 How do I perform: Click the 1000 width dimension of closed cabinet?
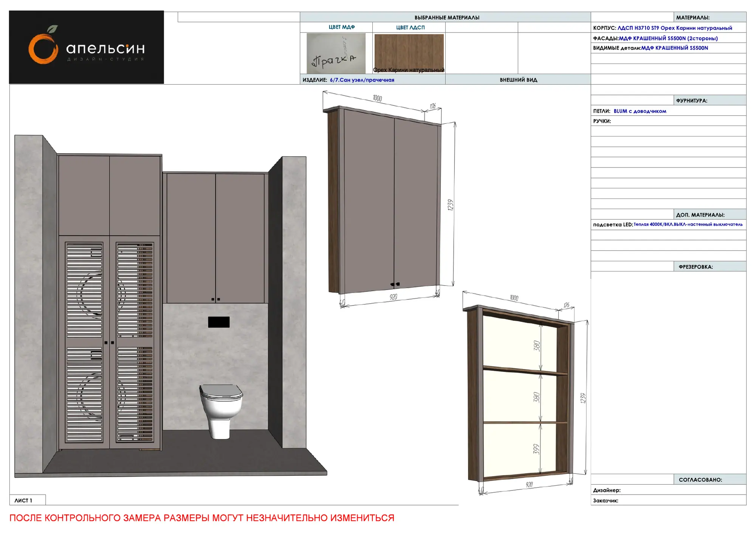pyautogui.click(x=377, y=98)
